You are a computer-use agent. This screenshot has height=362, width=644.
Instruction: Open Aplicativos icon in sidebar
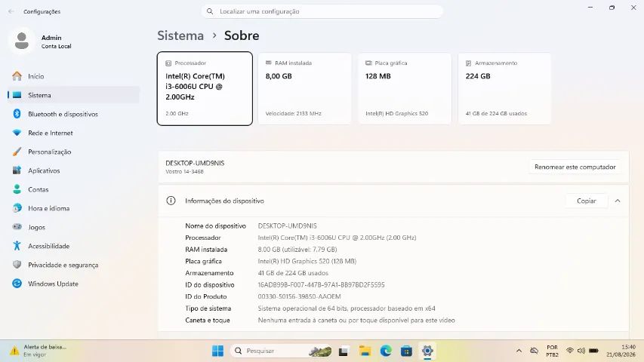(x=17, y=170)
